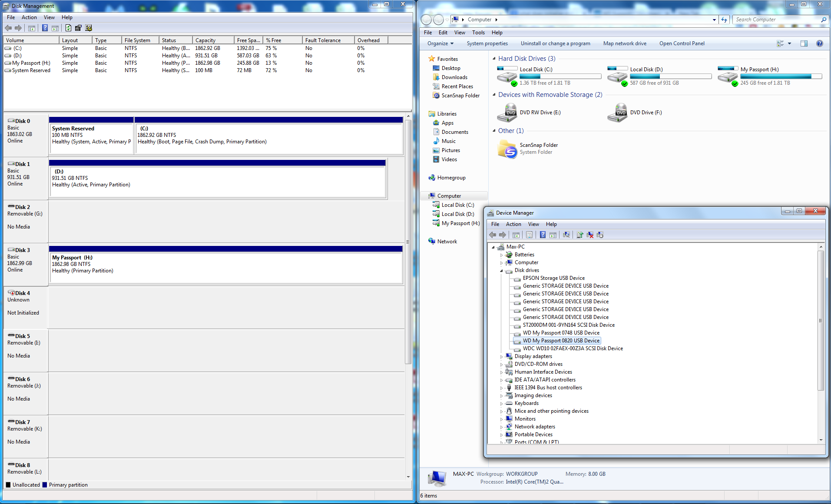Open the File menu in Device Manager
831x504 pixels.
(x=495, y=224)
